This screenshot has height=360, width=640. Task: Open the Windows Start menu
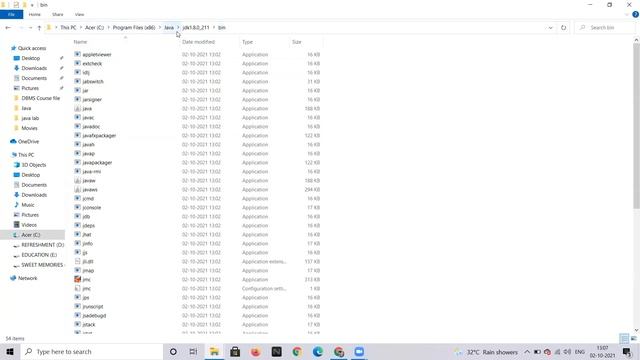click(10, 351)
